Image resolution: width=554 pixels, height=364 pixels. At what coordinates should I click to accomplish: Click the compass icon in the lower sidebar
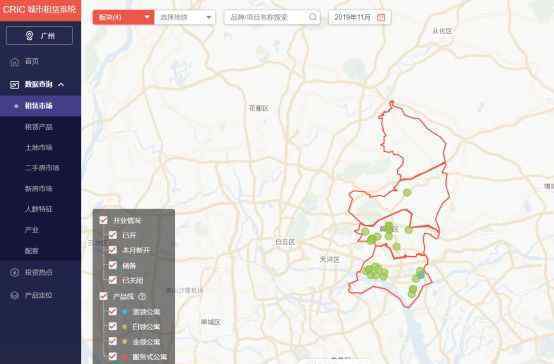(x=14, y=272)
